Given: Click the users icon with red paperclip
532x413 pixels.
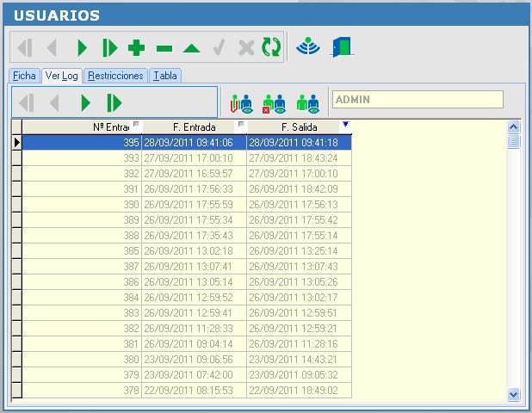Looking at the screenshot, I should [x=241, y=103].
